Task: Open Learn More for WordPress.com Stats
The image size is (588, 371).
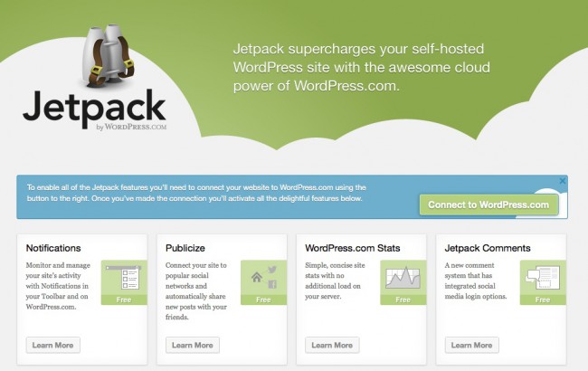Action: tap(332, 345)
